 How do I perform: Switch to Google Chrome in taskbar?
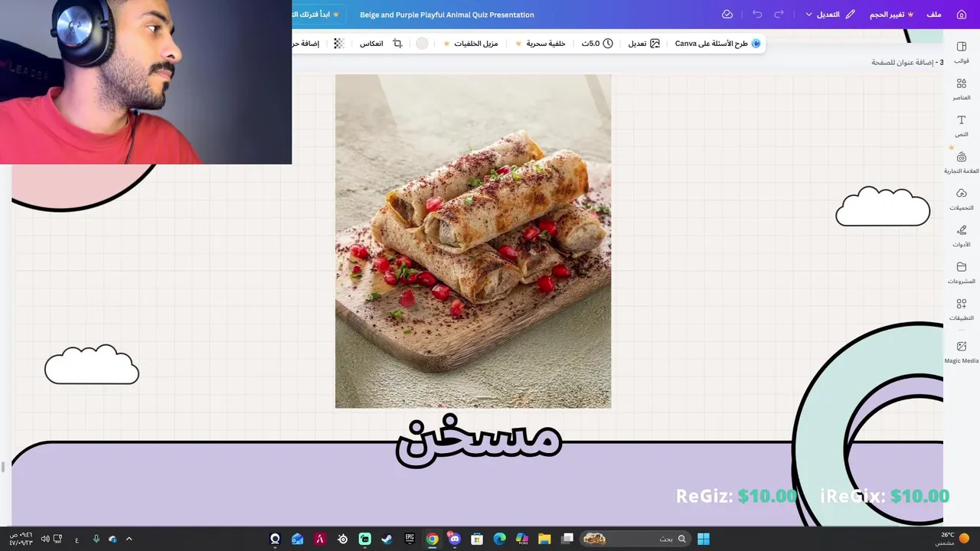[433, 539]
